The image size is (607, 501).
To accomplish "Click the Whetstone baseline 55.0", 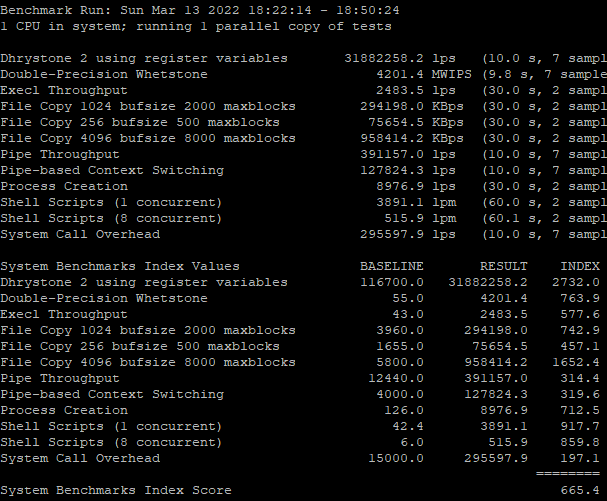I will pyautogui.click(x=408, y=299).
